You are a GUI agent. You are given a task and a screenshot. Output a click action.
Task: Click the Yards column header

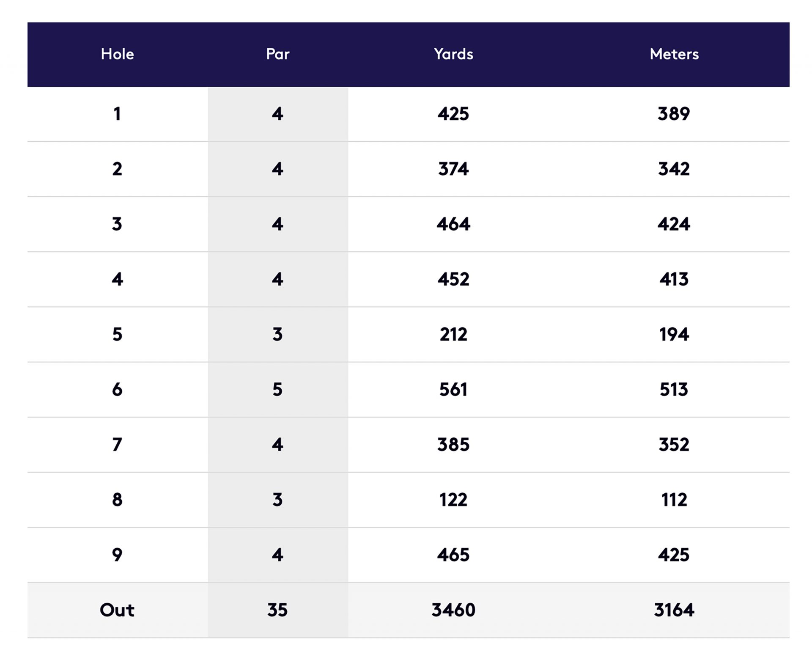(453, 54)
